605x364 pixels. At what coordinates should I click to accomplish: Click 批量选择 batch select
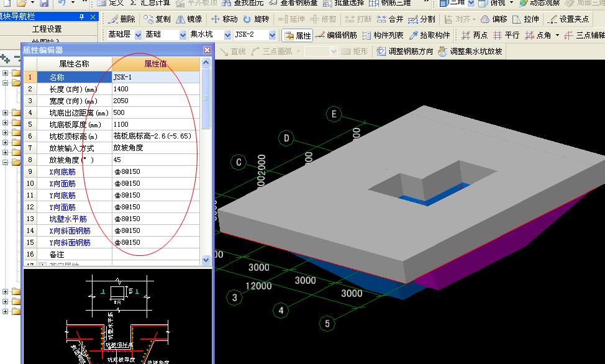344,2
